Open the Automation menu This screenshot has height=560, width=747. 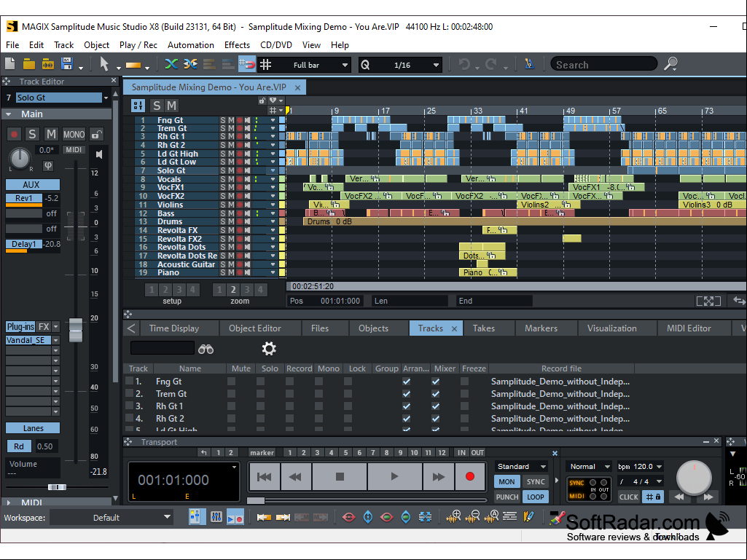click(x=190, y=44)
